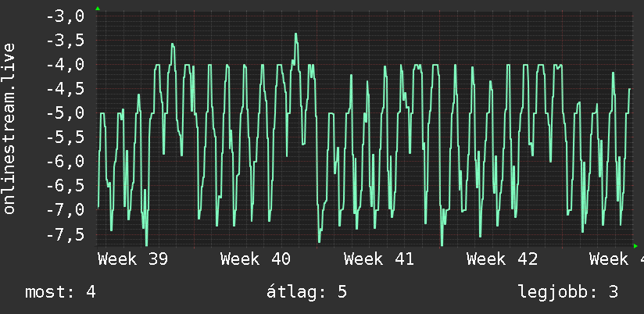Click the 'legjobb: 3' best rank text
This screenshot has width=644, height=314.
click(568, 292)
